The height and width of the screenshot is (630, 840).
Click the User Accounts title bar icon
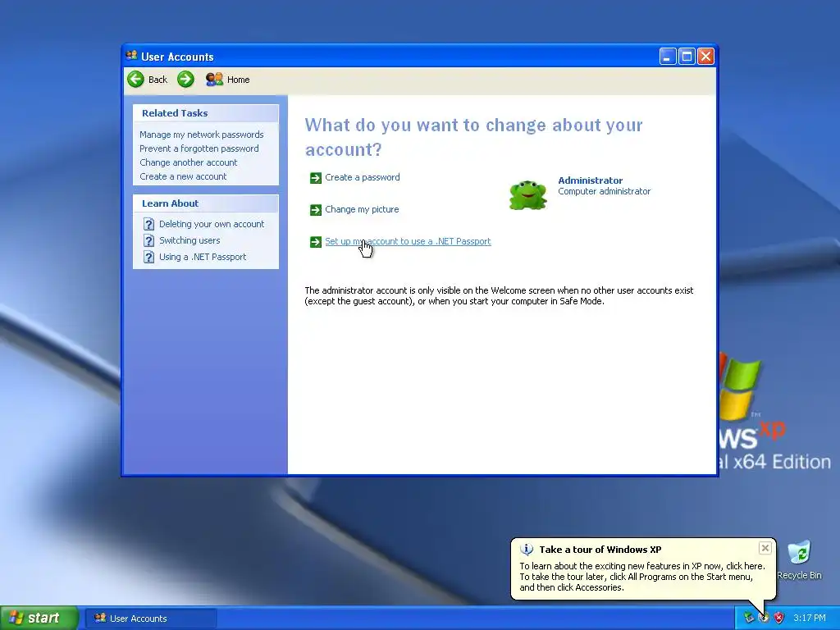131,56
